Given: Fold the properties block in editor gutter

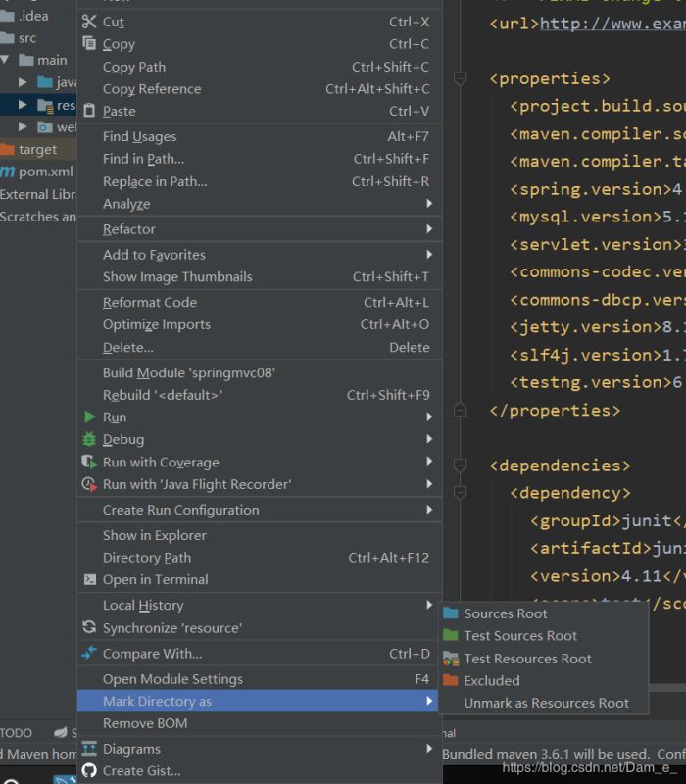Looking at the screenshot, I should coord(460,78).
